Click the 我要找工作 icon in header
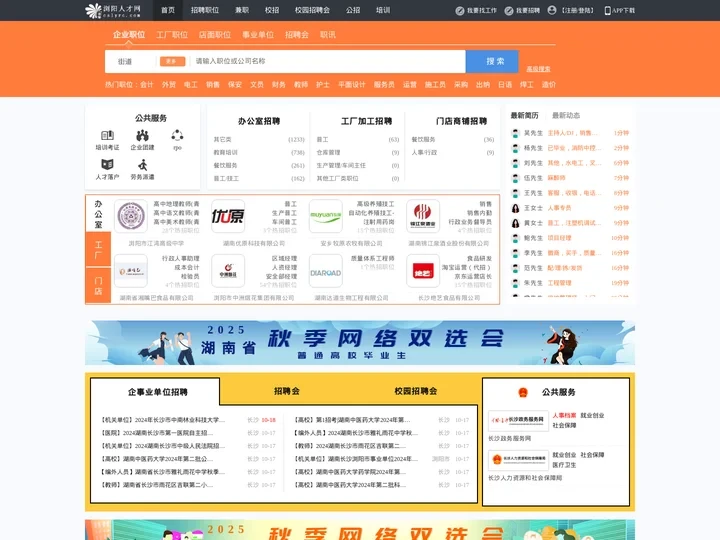This screenshot has height=540, width=720. tap(460, 11)
